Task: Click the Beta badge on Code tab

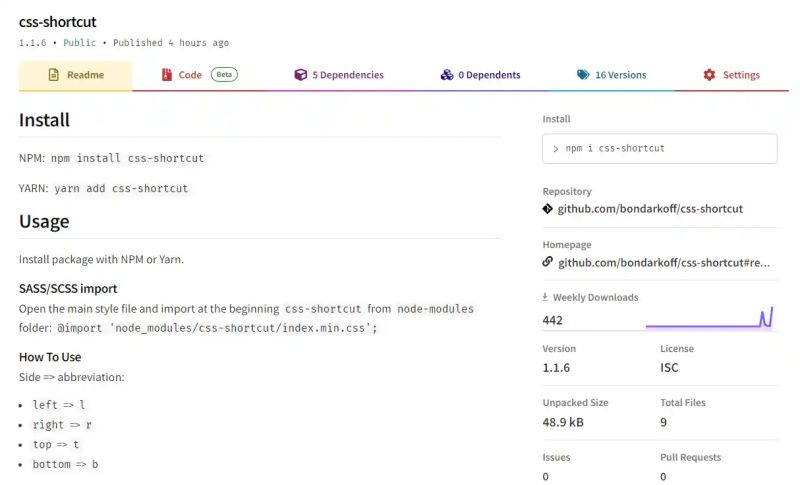Action: (224, 74)
